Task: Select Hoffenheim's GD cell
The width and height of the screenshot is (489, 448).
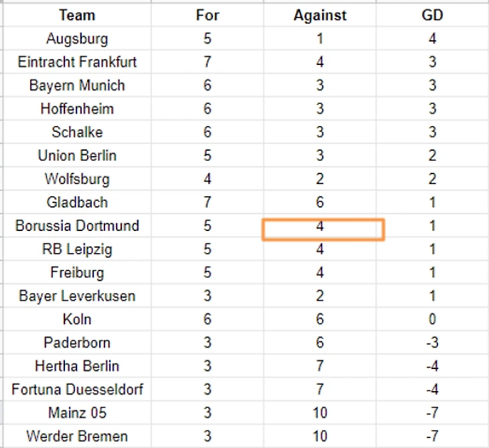Action: pyautogui.click(x=432, y=108)
